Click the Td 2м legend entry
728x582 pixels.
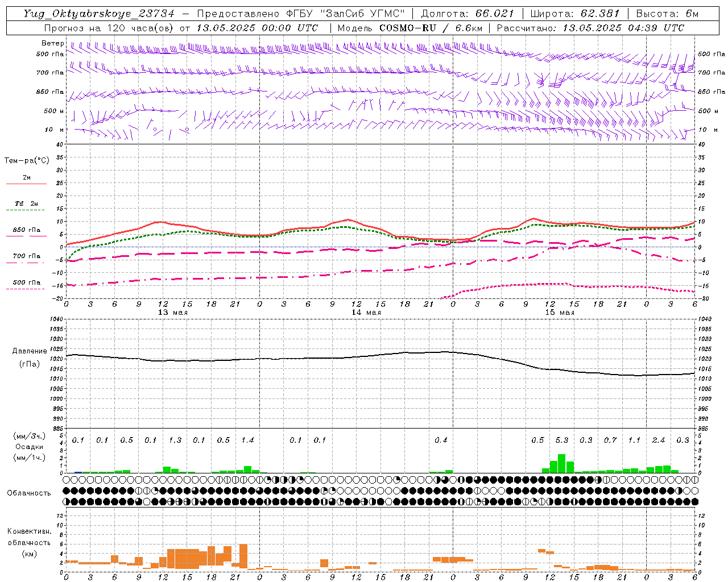(x=26, y=203)
